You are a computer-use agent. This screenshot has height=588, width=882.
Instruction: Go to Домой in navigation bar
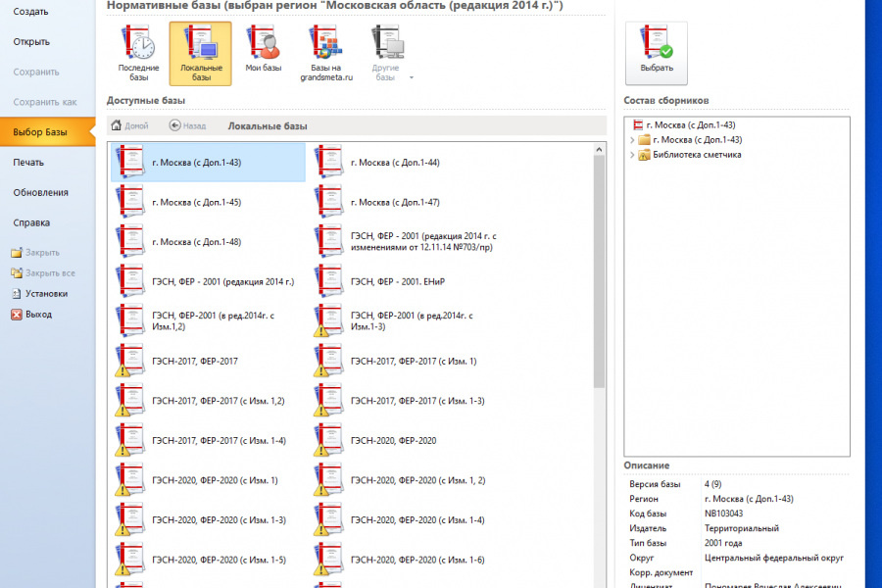click(x=130, y=126)
